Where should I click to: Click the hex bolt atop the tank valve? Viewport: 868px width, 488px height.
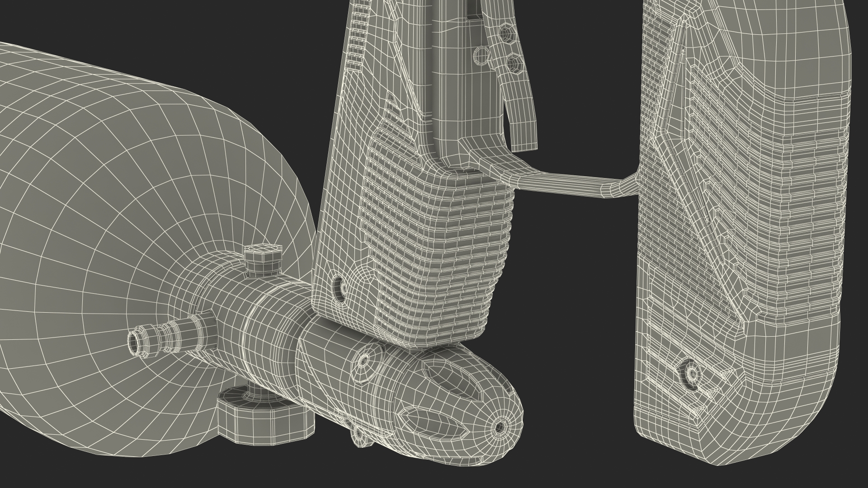pos(263,261)
